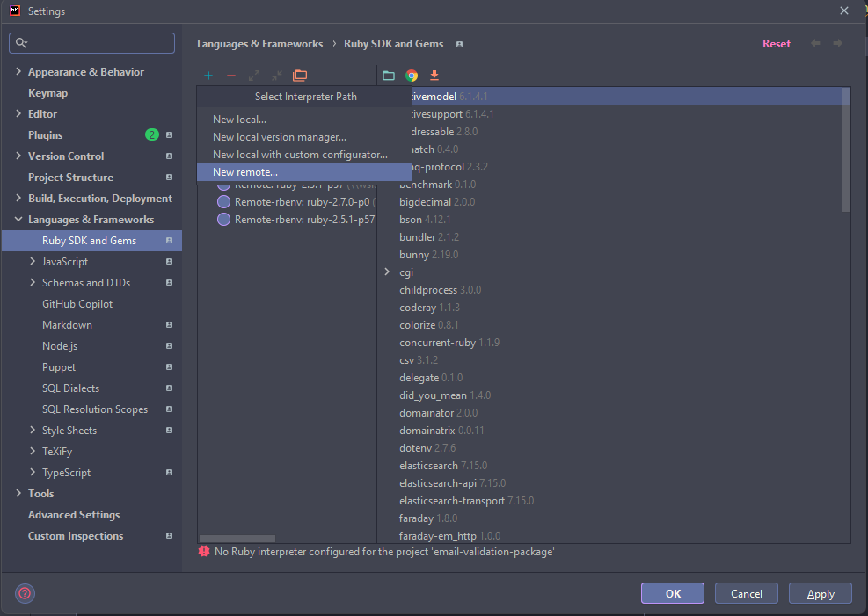Install gems using the download icon
This screenshot has height=616, width=868.
point(434,76)
